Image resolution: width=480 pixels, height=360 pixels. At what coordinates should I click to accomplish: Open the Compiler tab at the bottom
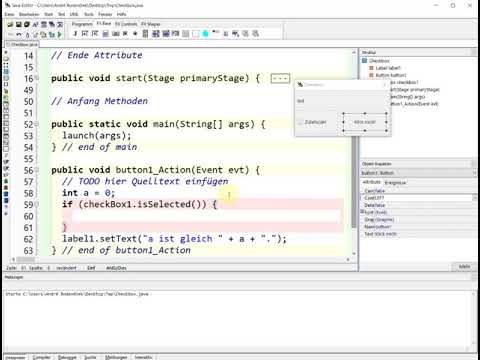pos(41,357)
